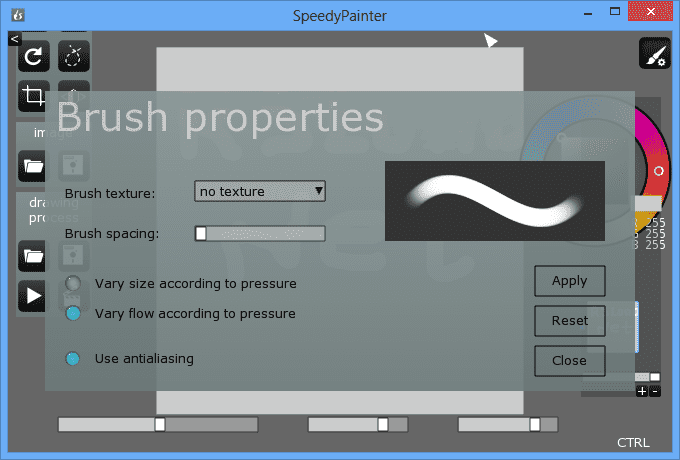Reset the brush properties
The height and width of the screenshot is (460, 680).
[570, 321]
